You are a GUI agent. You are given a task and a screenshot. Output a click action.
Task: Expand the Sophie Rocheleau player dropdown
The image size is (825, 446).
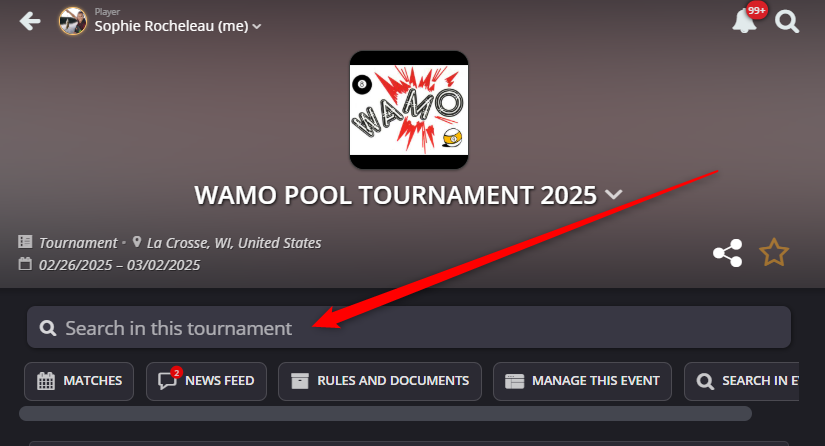(257, 26)
